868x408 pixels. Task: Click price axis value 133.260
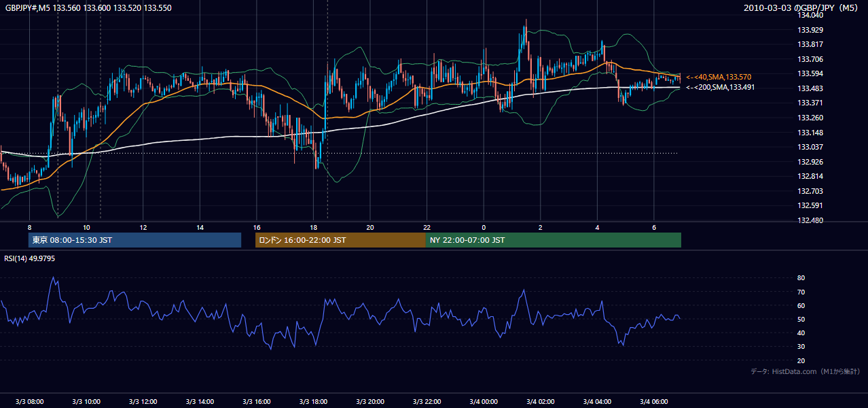coord(810,118)
